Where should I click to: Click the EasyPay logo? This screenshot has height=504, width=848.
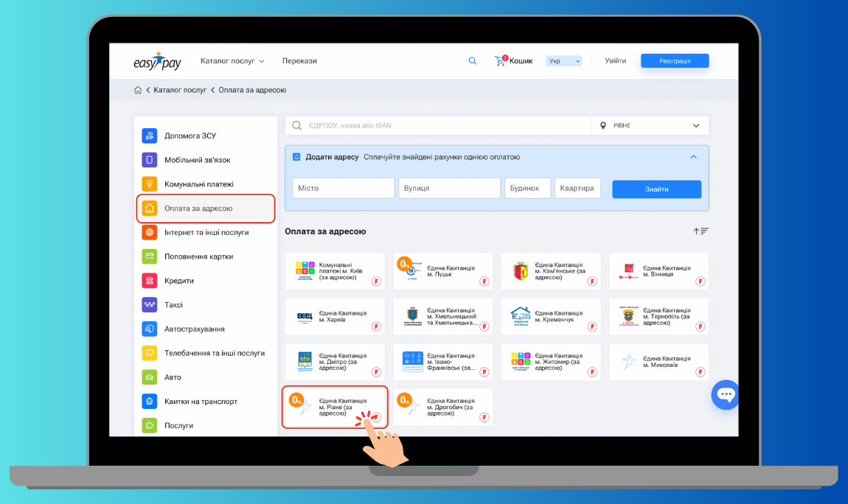157,62
